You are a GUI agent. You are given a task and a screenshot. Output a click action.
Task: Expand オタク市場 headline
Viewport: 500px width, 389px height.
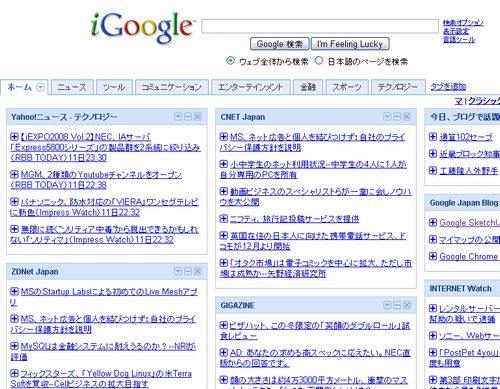coord(224,263)
